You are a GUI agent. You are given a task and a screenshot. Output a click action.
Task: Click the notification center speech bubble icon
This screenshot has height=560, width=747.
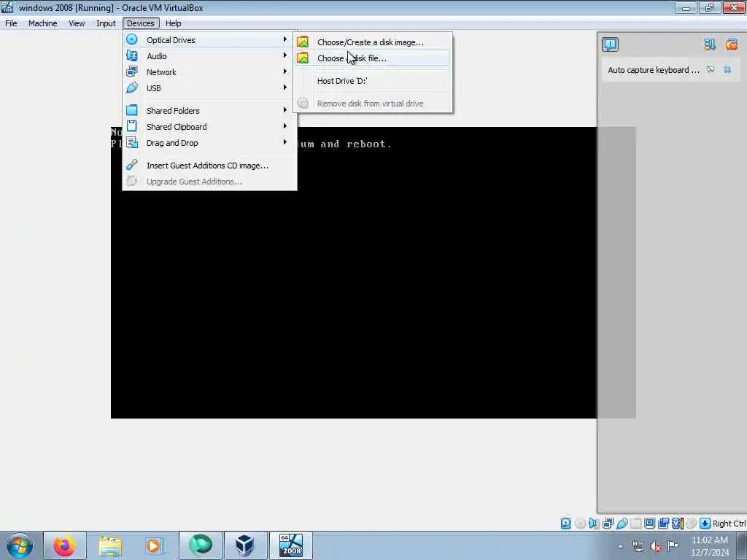(x=611, y=44)
